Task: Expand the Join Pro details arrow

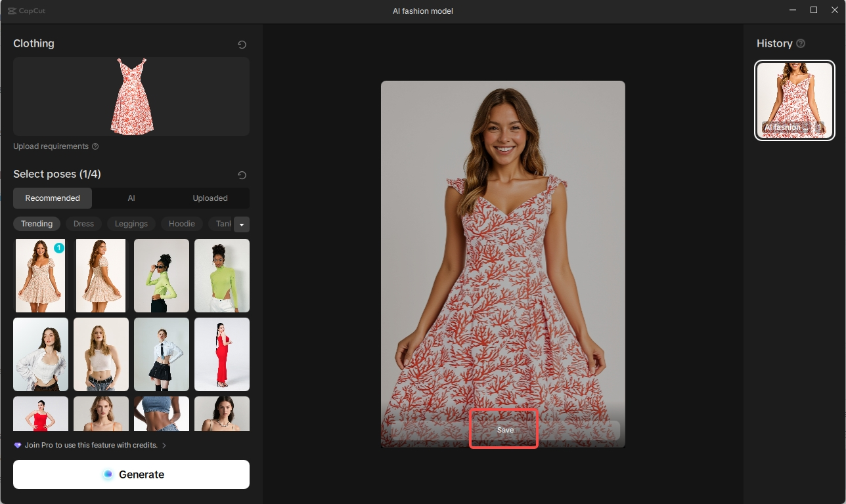Action: tap(164, 445)
